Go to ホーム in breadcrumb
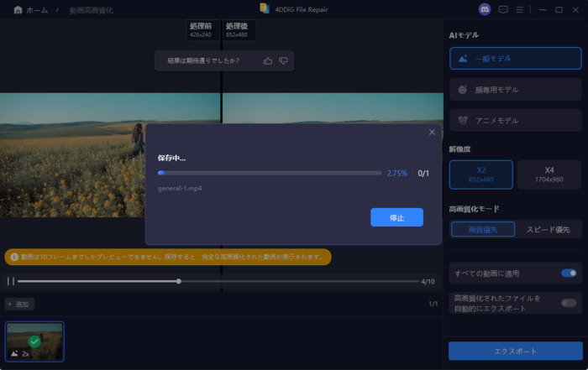Viewport: 588px width, 370px height. 30,10
